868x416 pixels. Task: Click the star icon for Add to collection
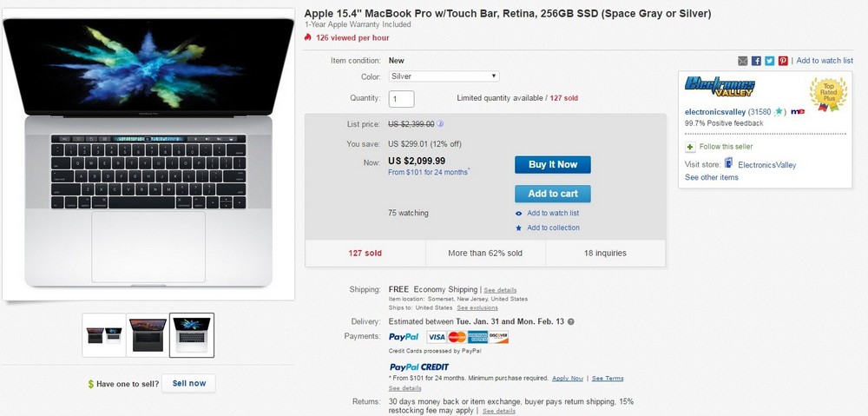(x=518, y=228)
